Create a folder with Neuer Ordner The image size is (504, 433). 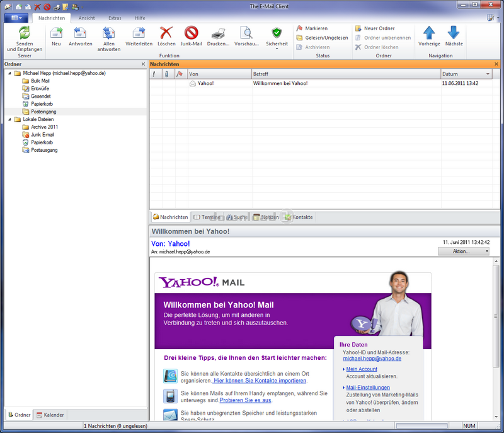[375, 28]
